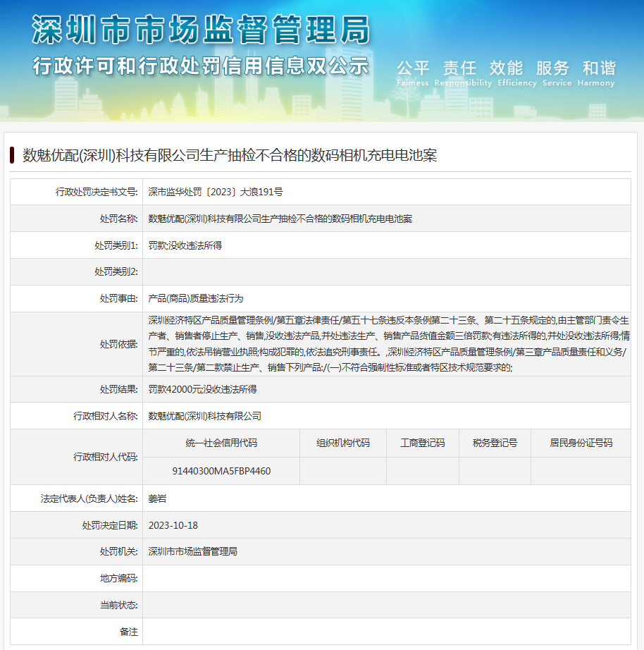Select 产品(商品)质量违法行为 reason text
Image resolution: width=644 pixels, height=650 pixels.
pyautogui.click(x=196, y=298)
